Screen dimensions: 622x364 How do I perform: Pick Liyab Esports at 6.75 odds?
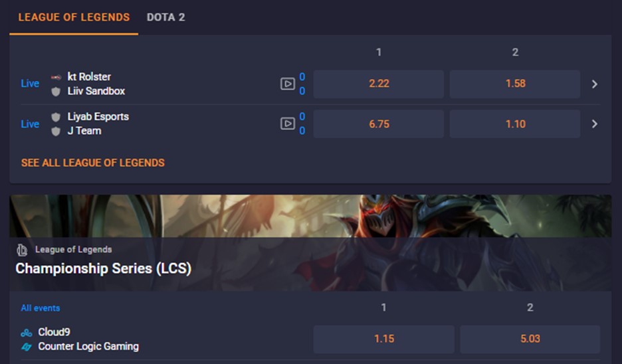tap(378, 124)
